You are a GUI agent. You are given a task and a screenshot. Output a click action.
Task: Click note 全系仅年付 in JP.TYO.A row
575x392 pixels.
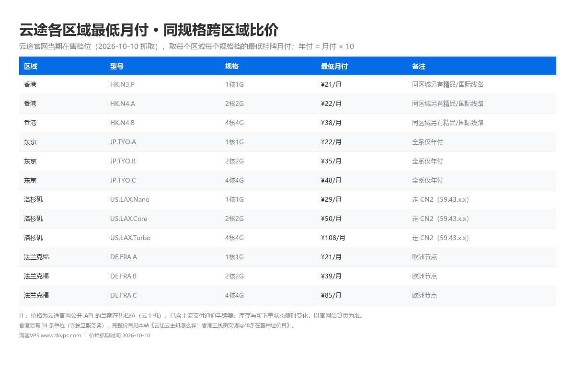(427, 142)
